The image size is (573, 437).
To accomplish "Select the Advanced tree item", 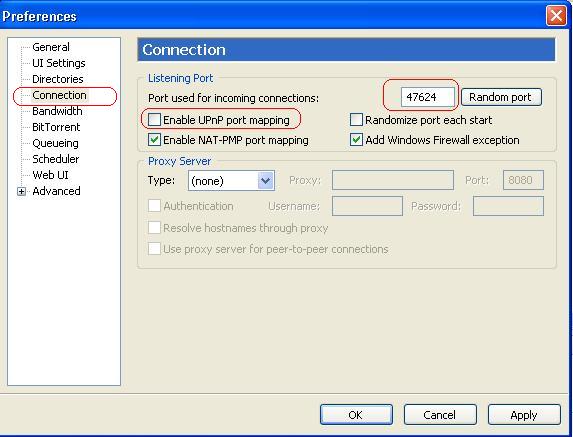I will click(56, 191).
